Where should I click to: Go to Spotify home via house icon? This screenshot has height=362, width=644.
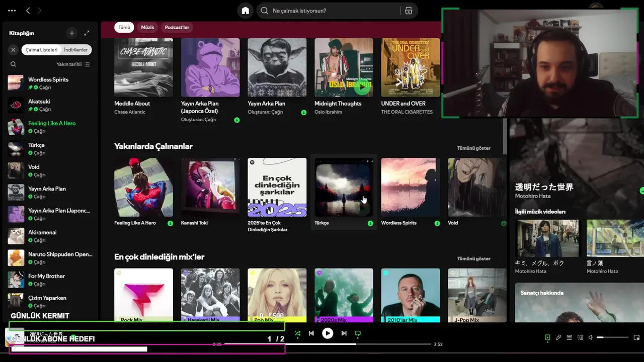click(x=245, y=11)
